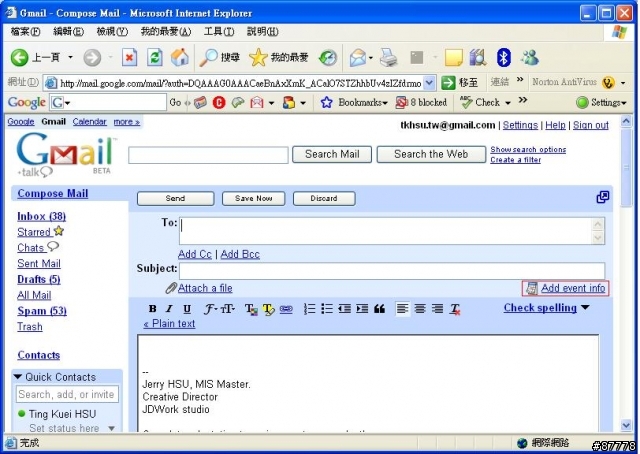Open Google toolbar Settings dropdown

point(601,102)
